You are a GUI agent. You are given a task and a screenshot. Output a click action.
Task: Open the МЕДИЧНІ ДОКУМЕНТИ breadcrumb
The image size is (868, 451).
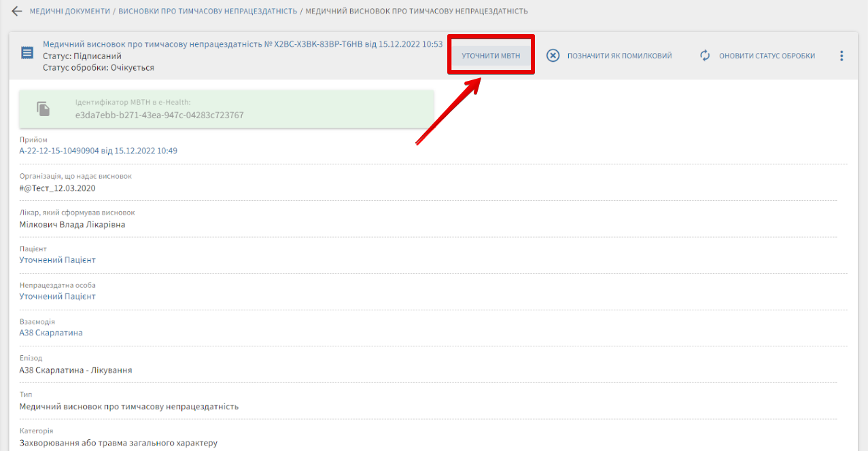click(69, 12)
